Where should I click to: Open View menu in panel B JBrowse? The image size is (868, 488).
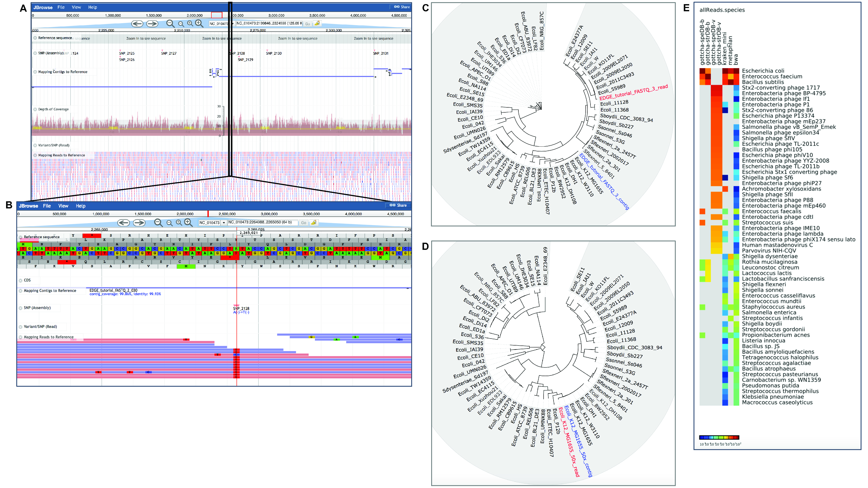pos(63,206)
